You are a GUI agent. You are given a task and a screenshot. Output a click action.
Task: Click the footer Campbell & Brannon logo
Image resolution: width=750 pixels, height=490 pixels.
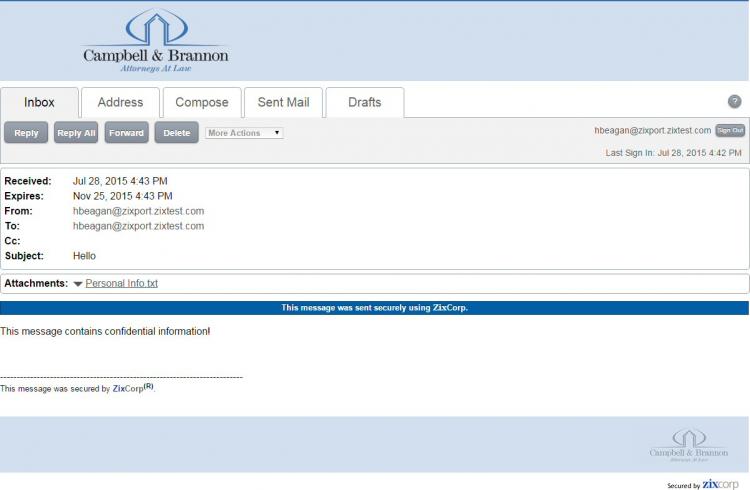click(x=688, y=446)
